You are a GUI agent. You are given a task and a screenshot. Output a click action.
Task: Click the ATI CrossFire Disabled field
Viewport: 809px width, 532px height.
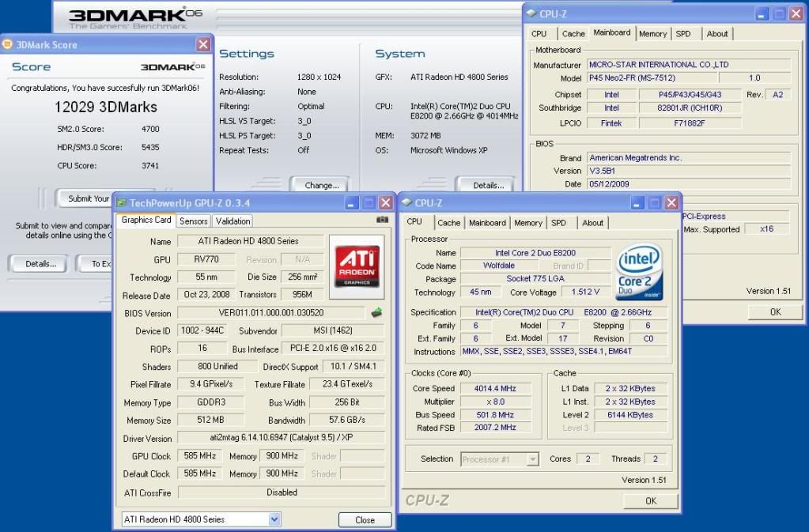282,492
